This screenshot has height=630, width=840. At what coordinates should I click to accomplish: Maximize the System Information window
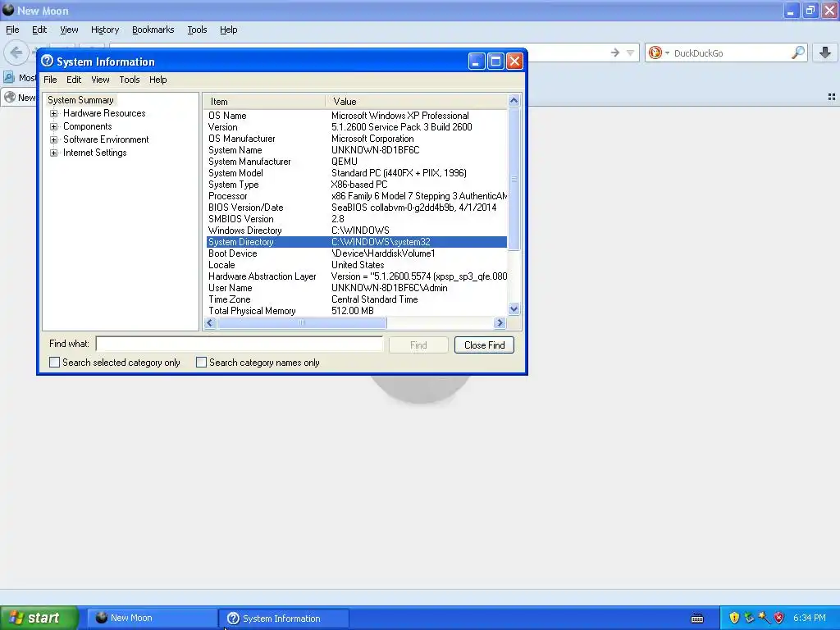pyautogui.click(x=495, y=62)
